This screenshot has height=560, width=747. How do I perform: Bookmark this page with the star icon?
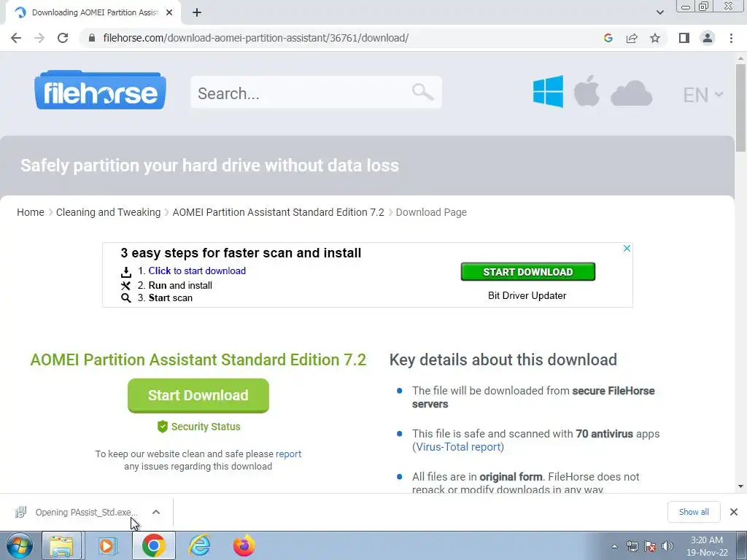(x=655, y=38)
